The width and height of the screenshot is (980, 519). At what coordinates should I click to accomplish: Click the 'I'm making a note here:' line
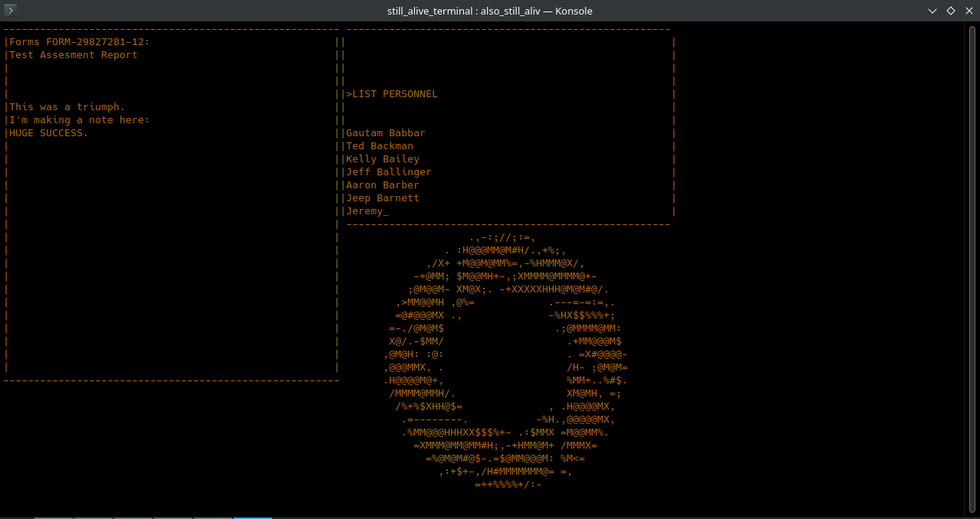(x=80, y=120)
